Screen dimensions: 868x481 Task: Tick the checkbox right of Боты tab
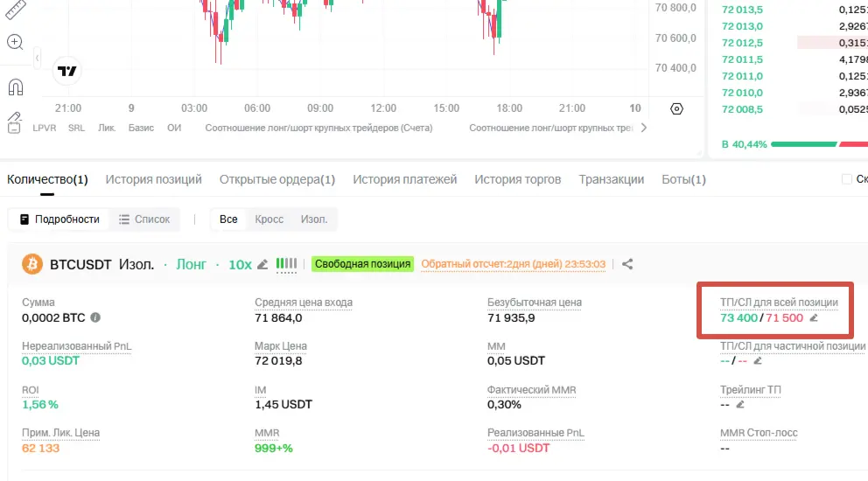pos(846,178)
